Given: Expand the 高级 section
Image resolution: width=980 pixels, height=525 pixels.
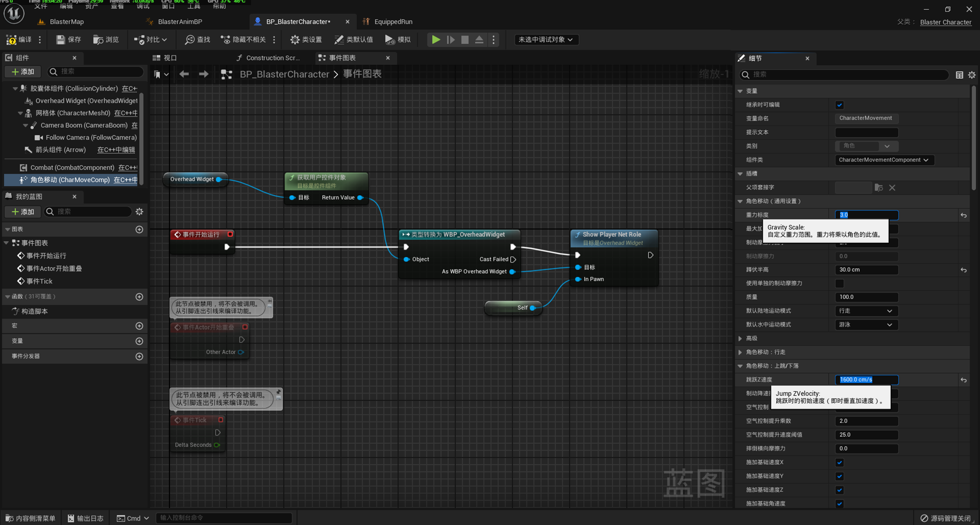Looking at the screenshot, I should tap(740, 338).
